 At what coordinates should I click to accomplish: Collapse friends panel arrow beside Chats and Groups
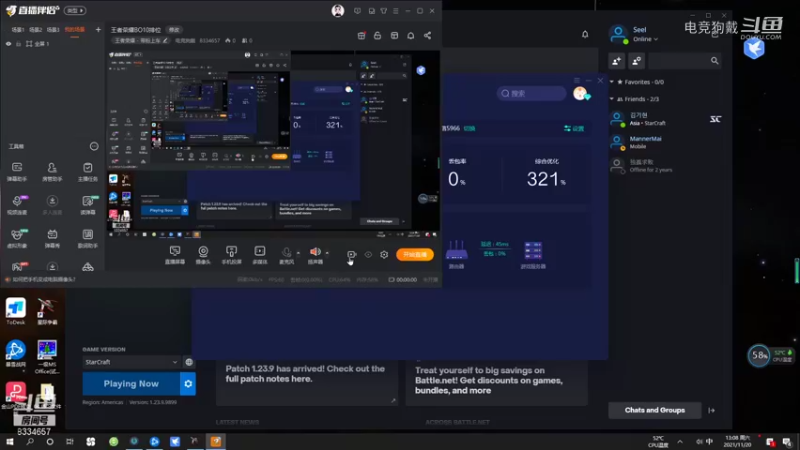[712, 410]
